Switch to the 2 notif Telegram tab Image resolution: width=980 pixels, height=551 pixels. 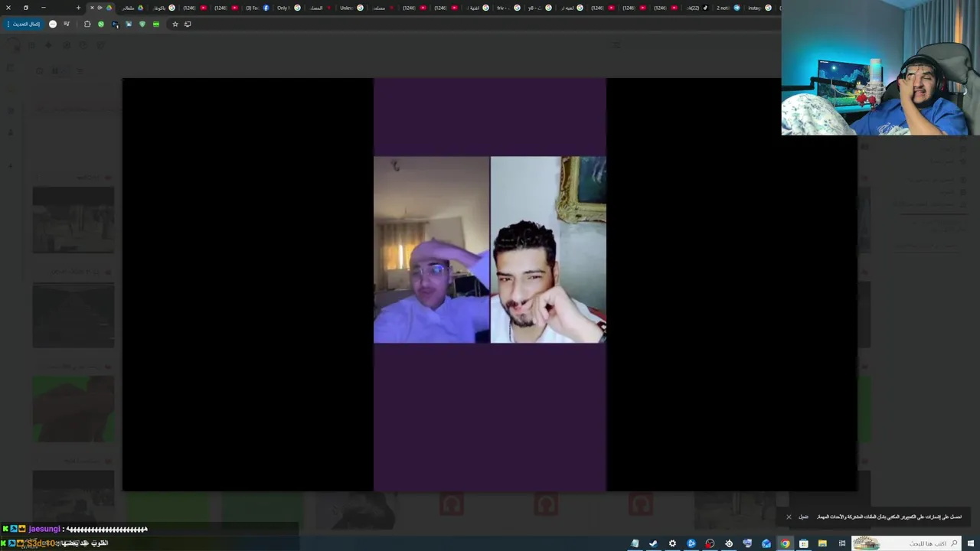click(728, 8)
